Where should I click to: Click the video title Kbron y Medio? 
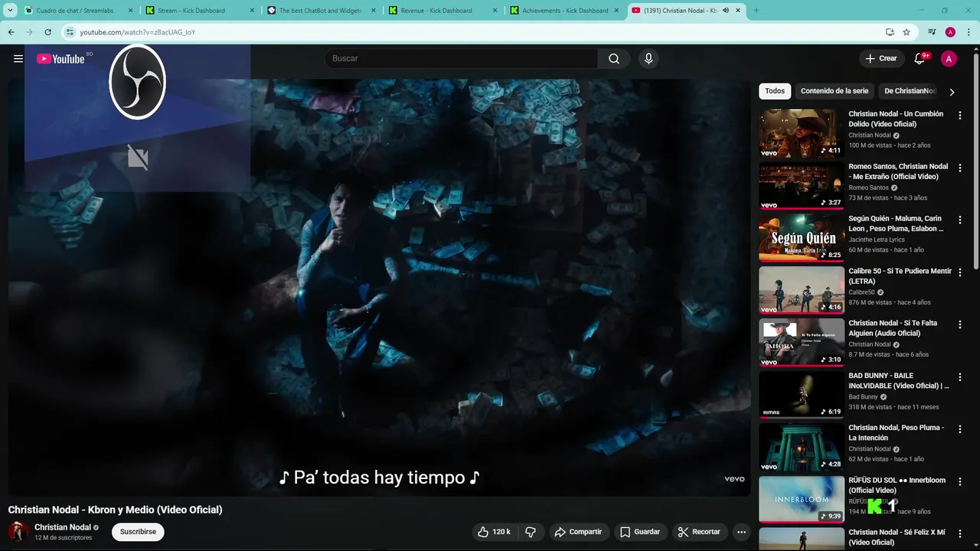[x=115, y=510]
